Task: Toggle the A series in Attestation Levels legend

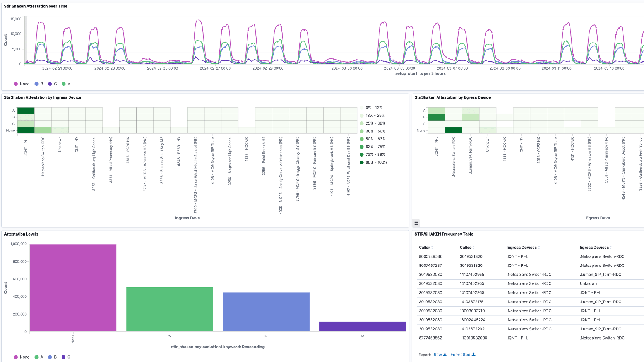Action: click(39, 357)
